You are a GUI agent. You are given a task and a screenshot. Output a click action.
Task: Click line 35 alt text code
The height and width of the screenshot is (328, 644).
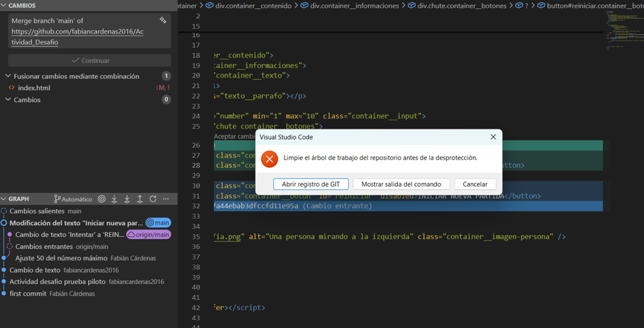[331, 237]
